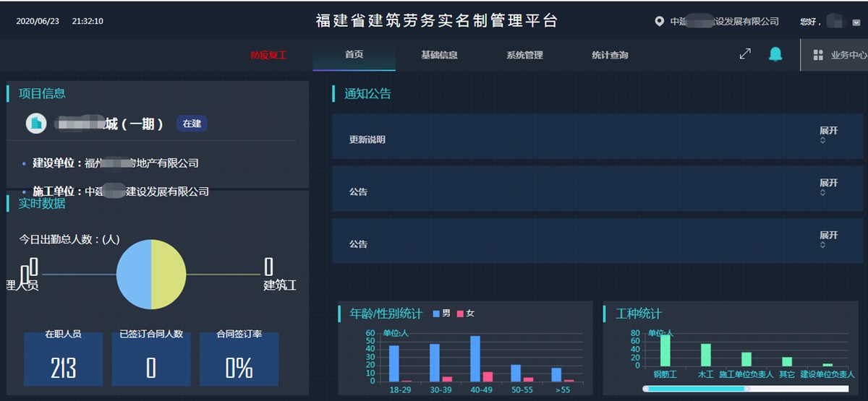Screen dimensions: 868x401
Task: Click the 今日出勤总人数 label
Action: coord(69,239)
